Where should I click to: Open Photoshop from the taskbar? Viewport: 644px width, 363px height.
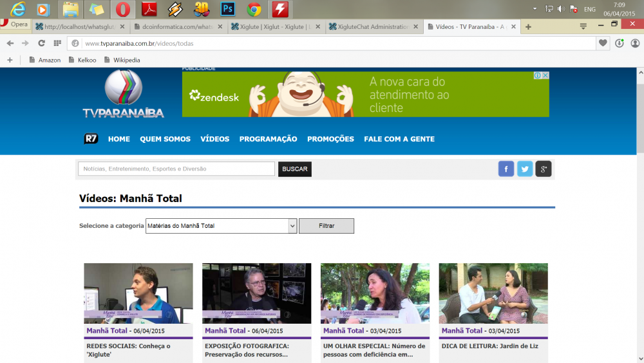pos(227,9)
